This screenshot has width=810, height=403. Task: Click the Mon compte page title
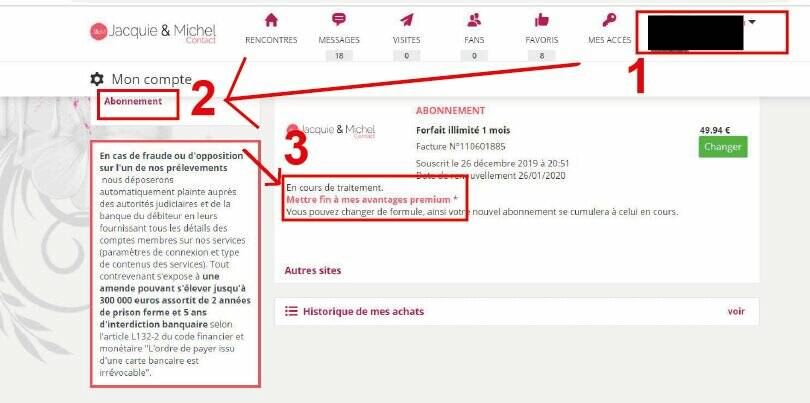point(151,79)
